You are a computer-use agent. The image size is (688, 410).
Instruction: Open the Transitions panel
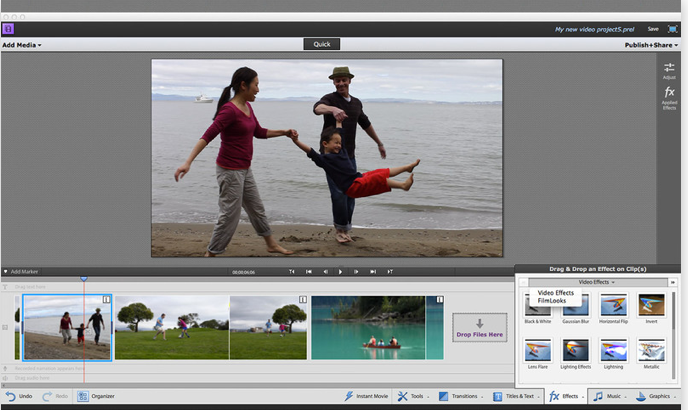tap(460, 396)
